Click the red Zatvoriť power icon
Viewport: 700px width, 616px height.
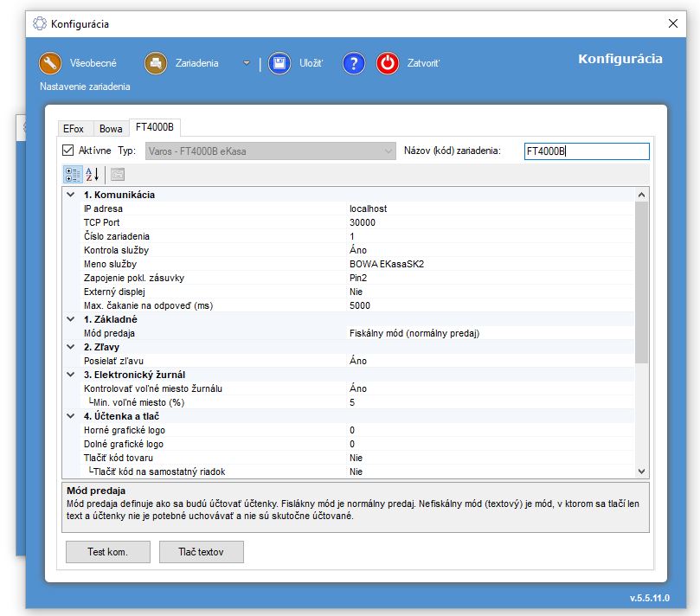[388, 63]
